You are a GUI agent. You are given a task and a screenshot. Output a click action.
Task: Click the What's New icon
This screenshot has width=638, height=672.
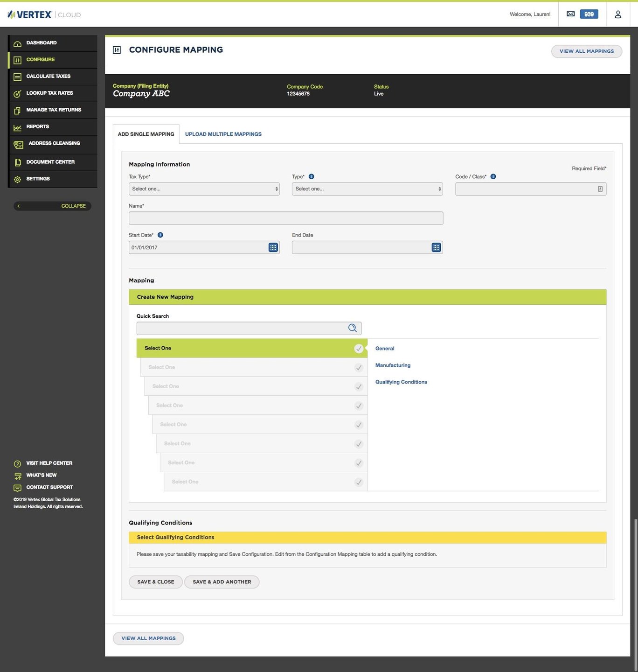tap(18, 476)
